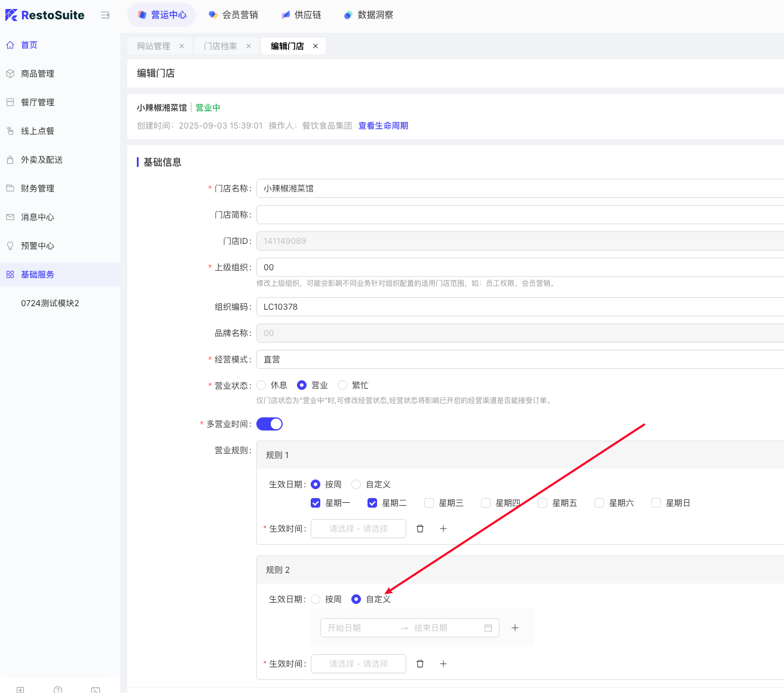
Task: Click the 查看生命周期 link
Action: 383,126
